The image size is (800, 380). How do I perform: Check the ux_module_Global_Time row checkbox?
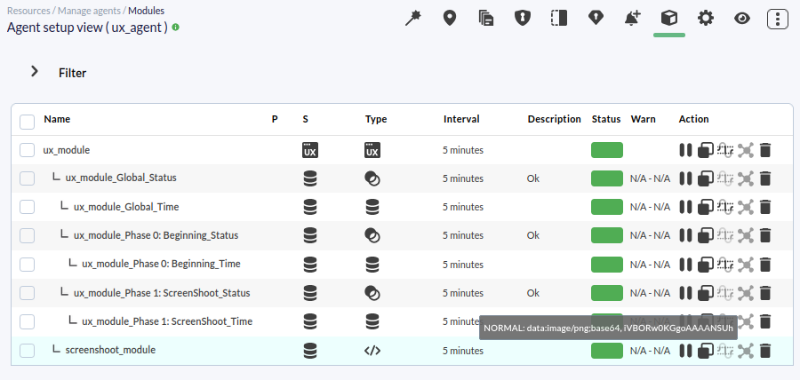click(27, 207)
